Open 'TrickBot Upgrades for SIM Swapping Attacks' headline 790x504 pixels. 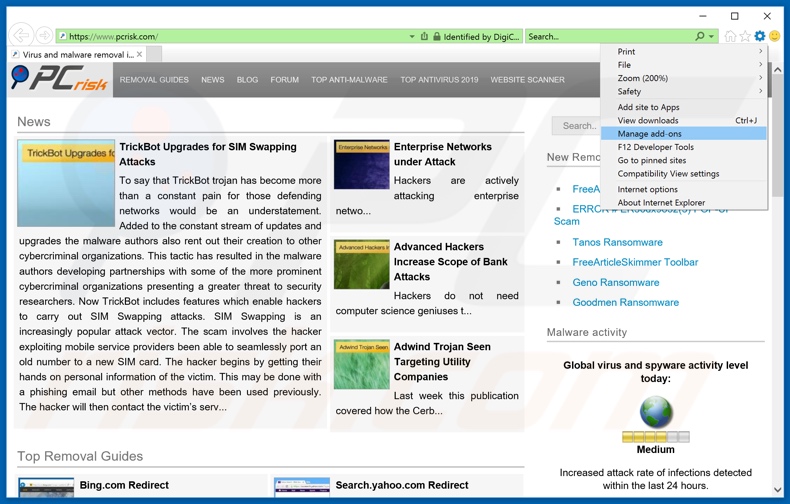pyautogui.click(x=208, y=154)
